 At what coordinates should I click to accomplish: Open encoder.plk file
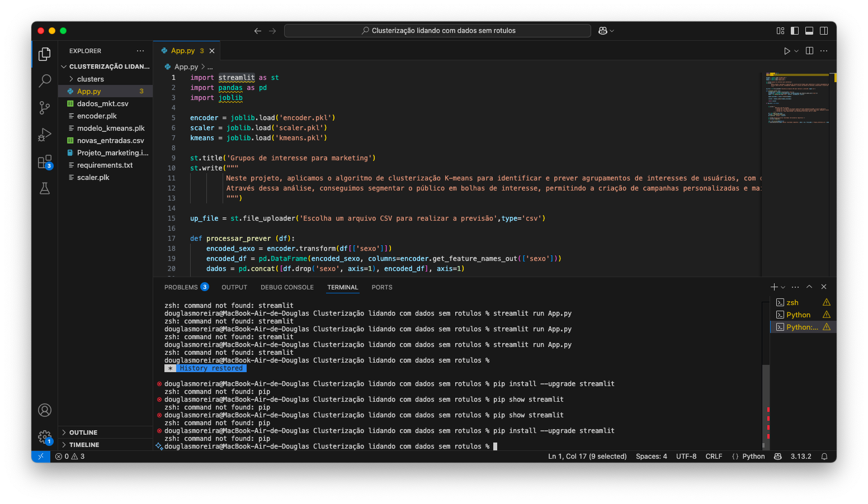(106, 116)
